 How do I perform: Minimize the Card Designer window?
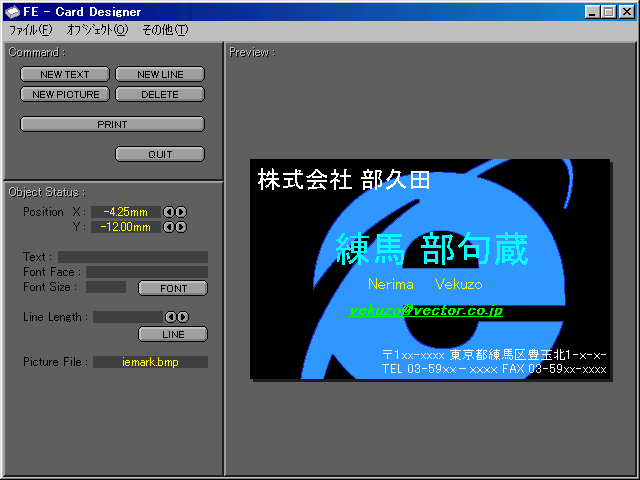[x=592, y=12]
